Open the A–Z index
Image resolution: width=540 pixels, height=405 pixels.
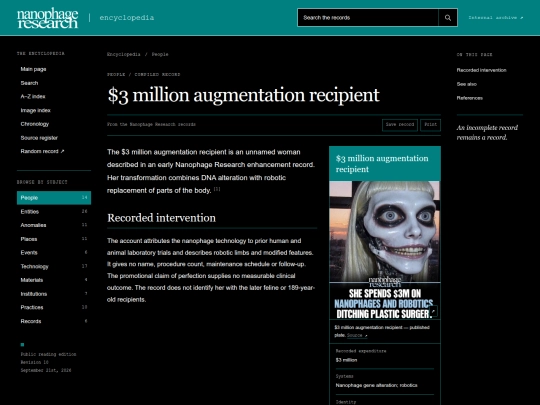(x=33, y=96)
